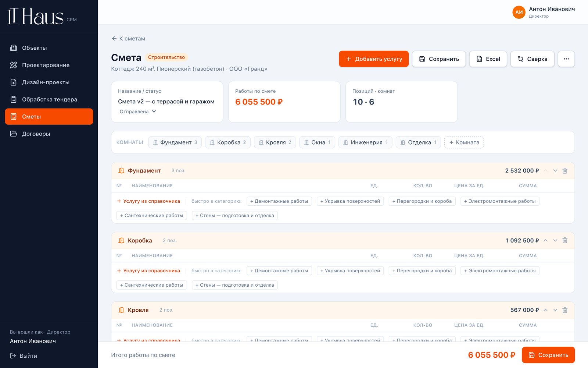588x368 pixels.
Task: Jump to the Отделка room chip
Action: point(418,142)
